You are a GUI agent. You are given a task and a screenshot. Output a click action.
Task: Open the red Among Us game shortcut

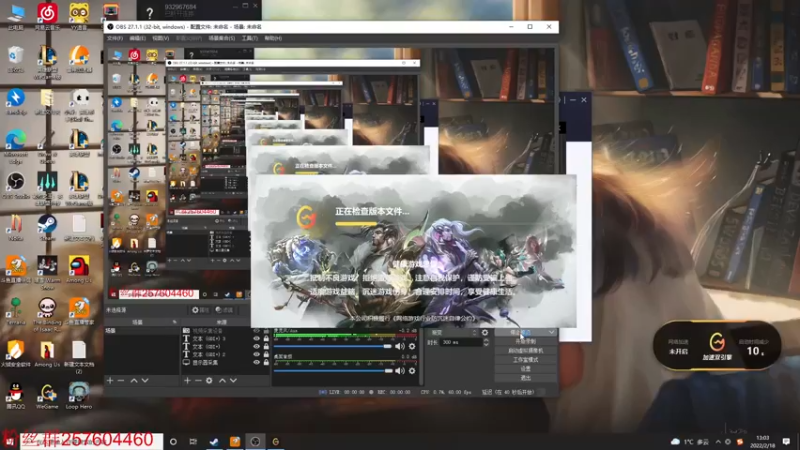coord(79,270)
